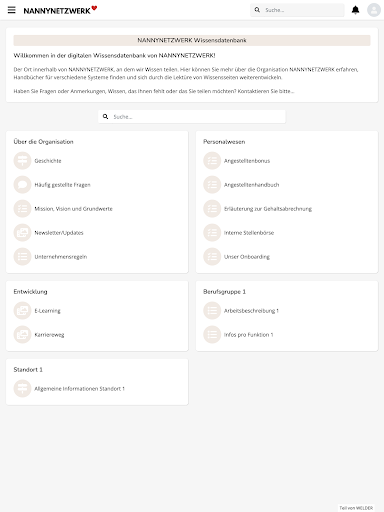
Task: Click the Angestelltenbonus checklist icon
Action: [x=212, y=161]
